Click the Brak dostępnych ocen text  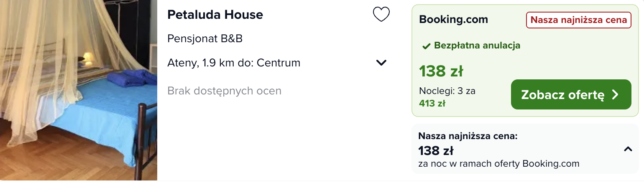[x=224, y=91]
